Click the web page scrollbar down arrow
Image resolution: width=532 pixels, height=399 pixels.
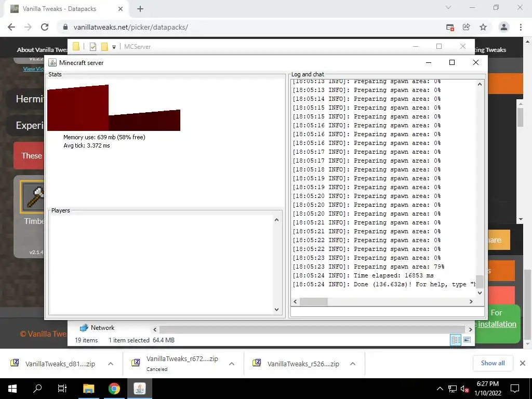(527, 344)
